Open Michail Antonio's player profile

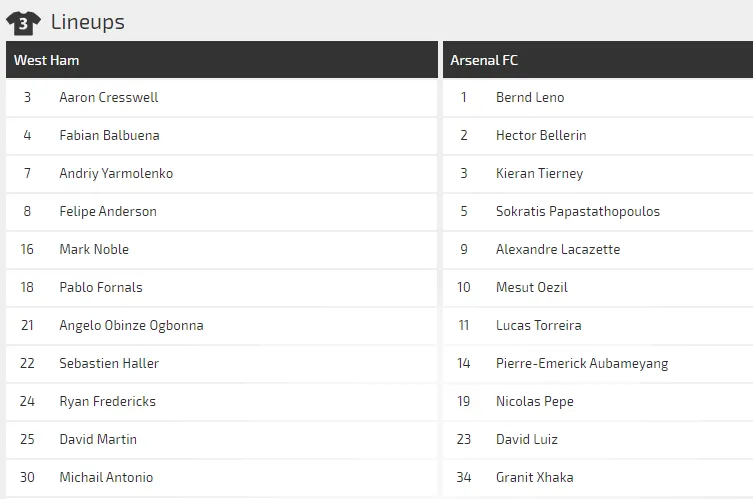click(x=106, y=477)
